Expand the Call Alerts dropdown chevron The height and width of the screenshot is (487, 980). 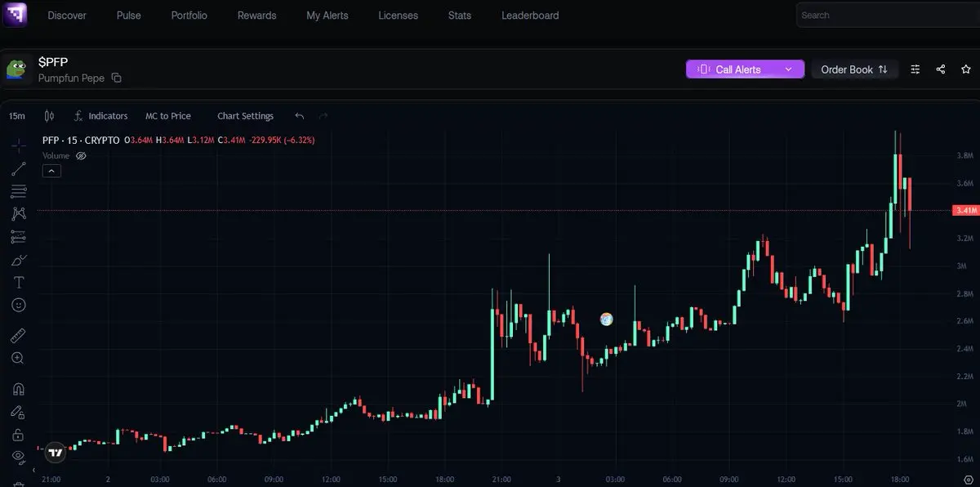point(788,69)
